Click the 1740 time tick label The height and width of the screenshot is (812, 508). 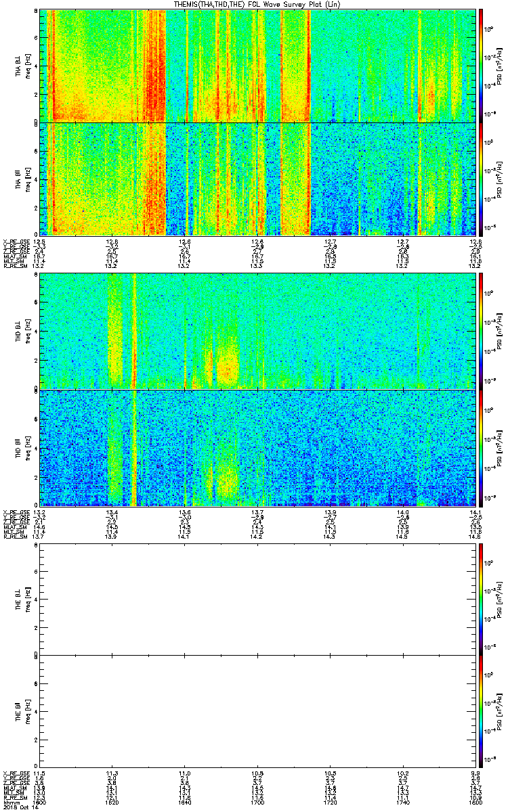(x=402, y=803)
